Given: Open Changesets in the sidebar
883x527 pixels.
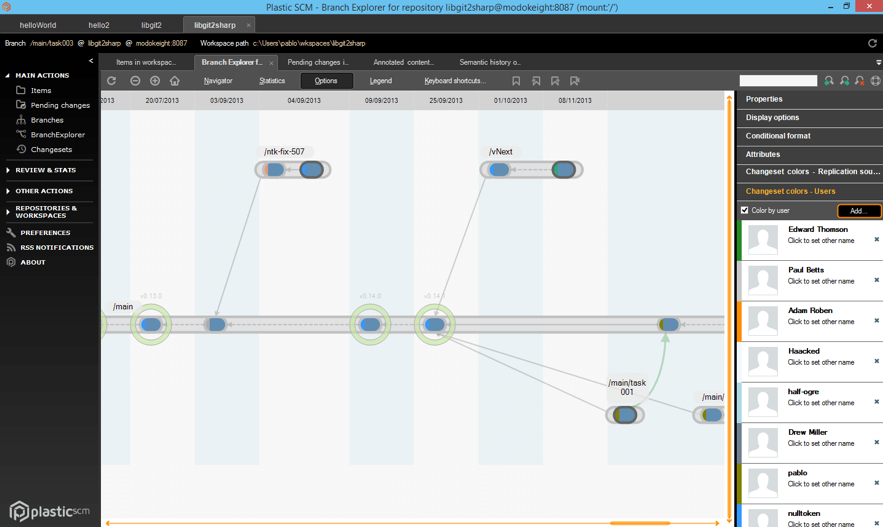Looking at the screenshot, I should [x=44, y=149].
